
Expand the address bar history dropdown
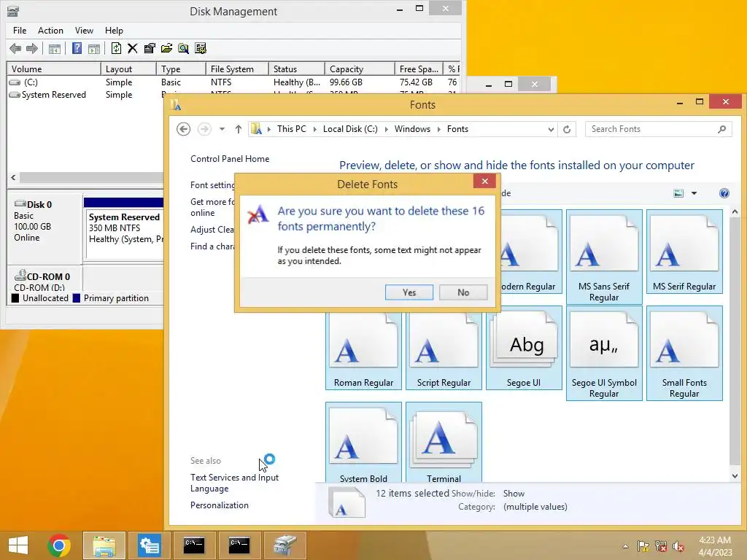point(551,130)
